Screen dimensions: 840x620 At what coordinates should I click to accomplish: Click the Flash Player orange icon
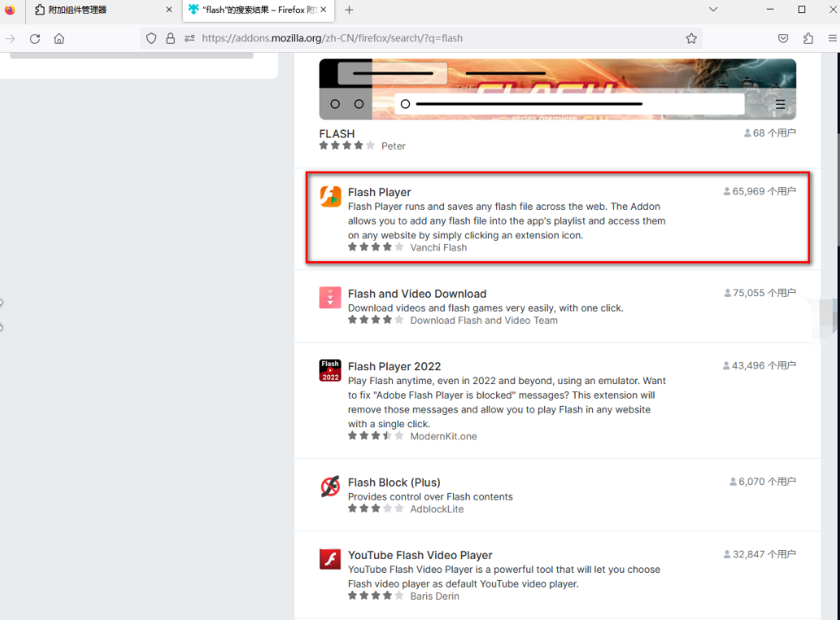point(330,196)
